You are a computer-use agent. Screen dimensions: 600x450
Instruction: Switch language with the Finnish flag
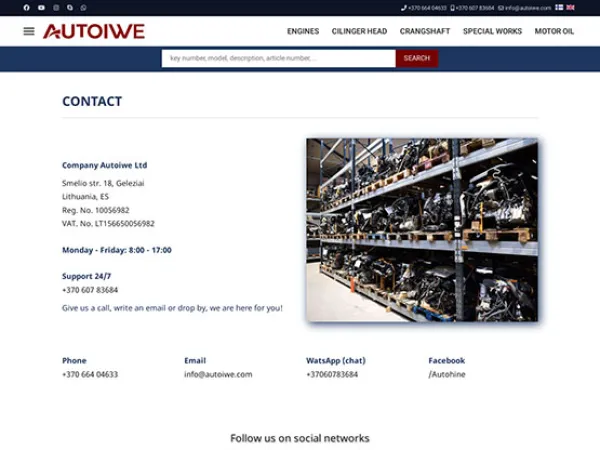559,7
